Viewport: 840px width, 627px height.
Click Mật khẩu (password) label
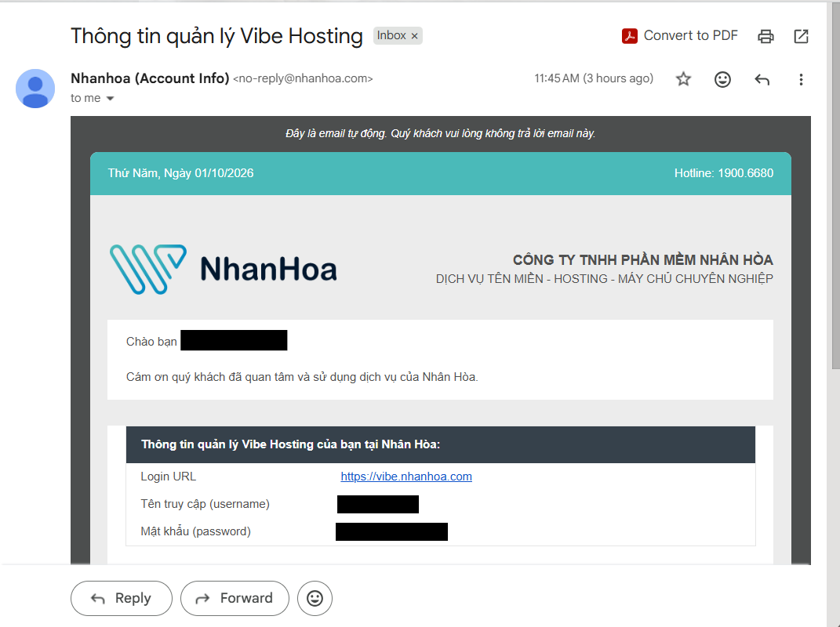coord(195,531)
